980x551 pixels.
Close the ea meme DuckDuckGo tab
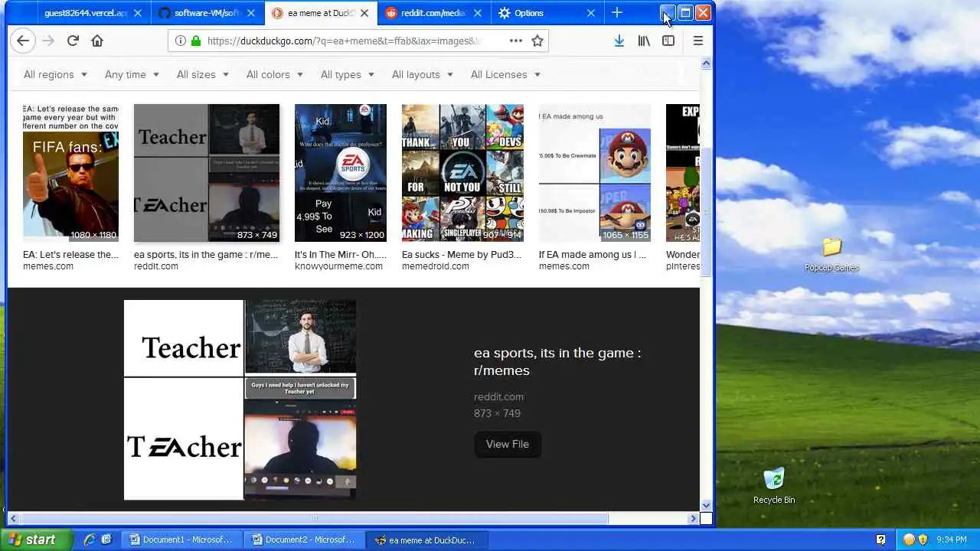pos(364,13)
